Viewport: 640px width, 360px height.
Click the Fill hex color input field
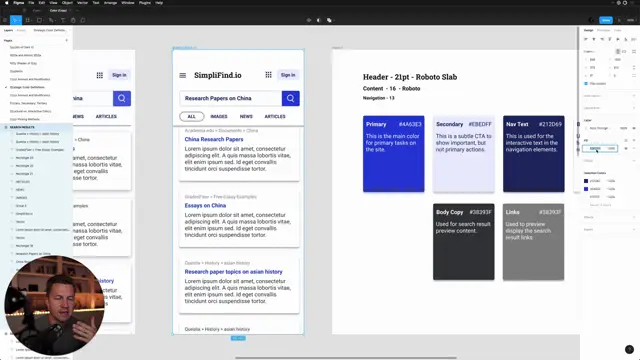coord(595,148)
